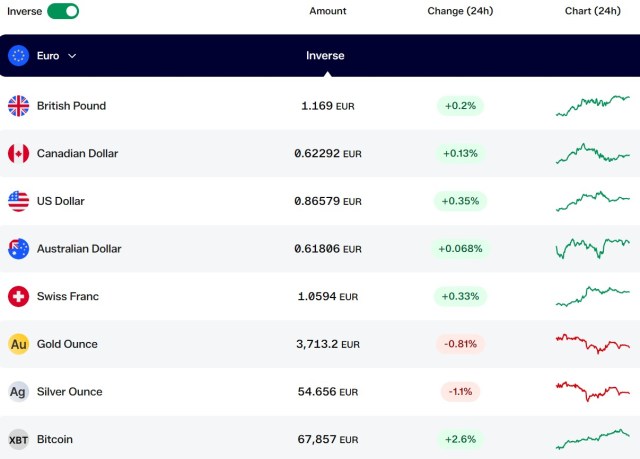Click the Gold Ounce Au icon
640x459 pixels.
point(18,344)
